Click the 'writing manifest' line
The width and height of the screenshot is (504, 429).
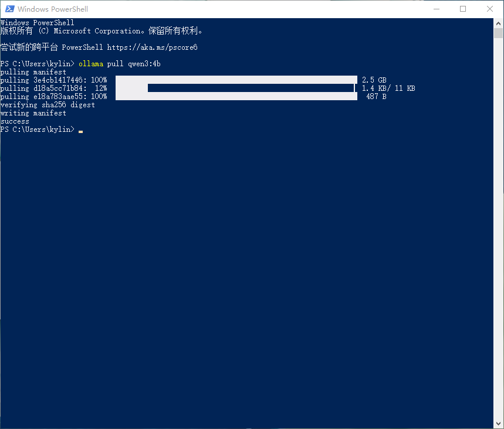click(33, 113)
